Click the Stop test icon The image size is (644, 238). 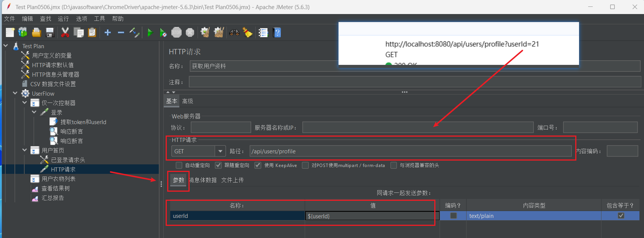[x=176, y=33]
